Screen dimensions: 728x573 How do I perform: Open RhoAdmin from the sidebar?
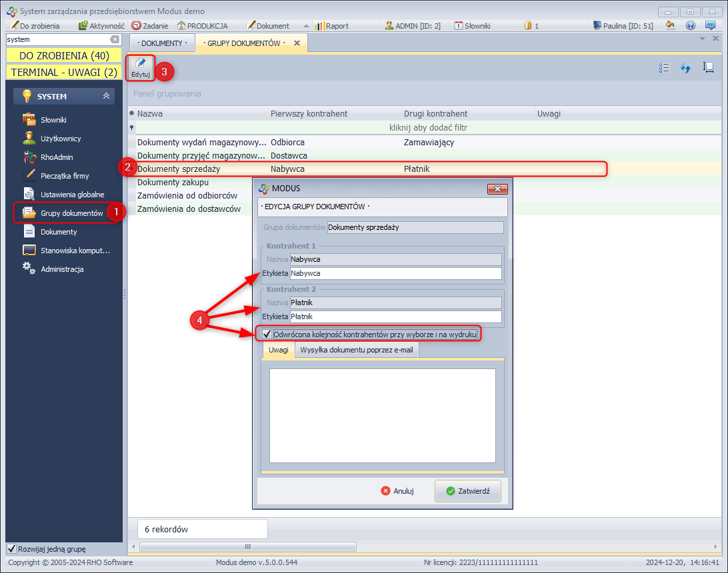point(57,157)
